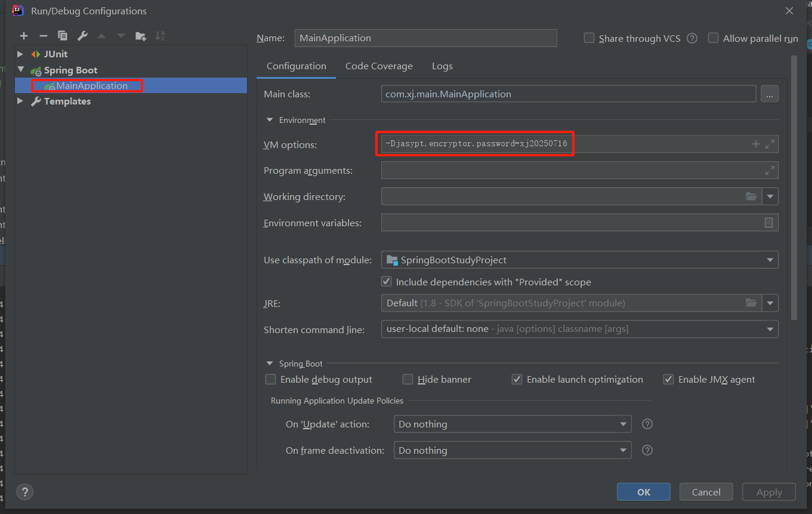Screen dimensions: 812x514
Task: Close the Run/Debug Configurations dialog
Action: tap(789, 11)
